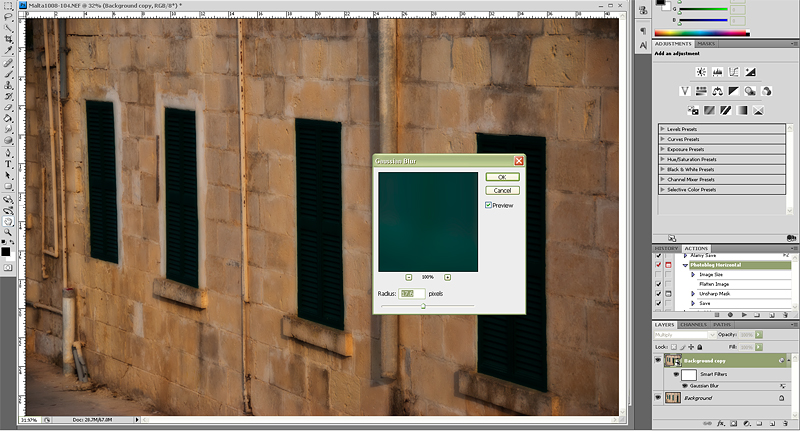Open the Fill slider arrow
This screenshot has height=431, width=800.
759,347
